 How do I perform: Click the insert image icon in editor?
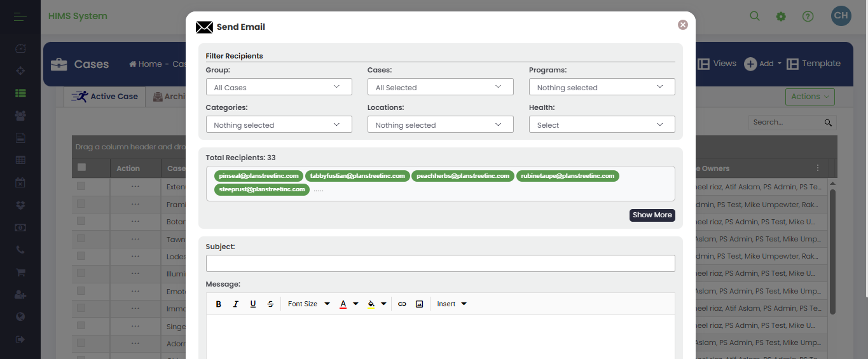point(419,304)
